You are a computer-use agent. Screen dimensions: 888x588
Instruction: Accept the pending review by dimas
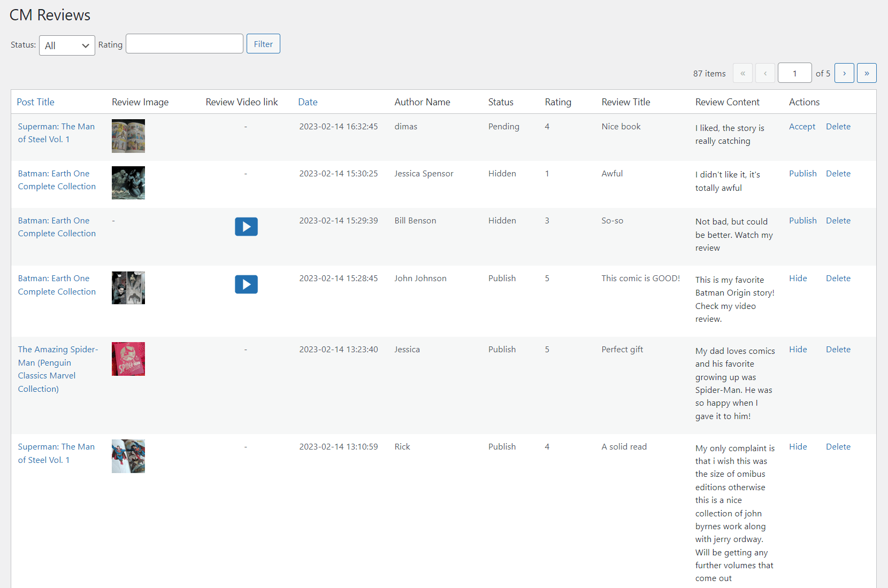pos(802,127)
